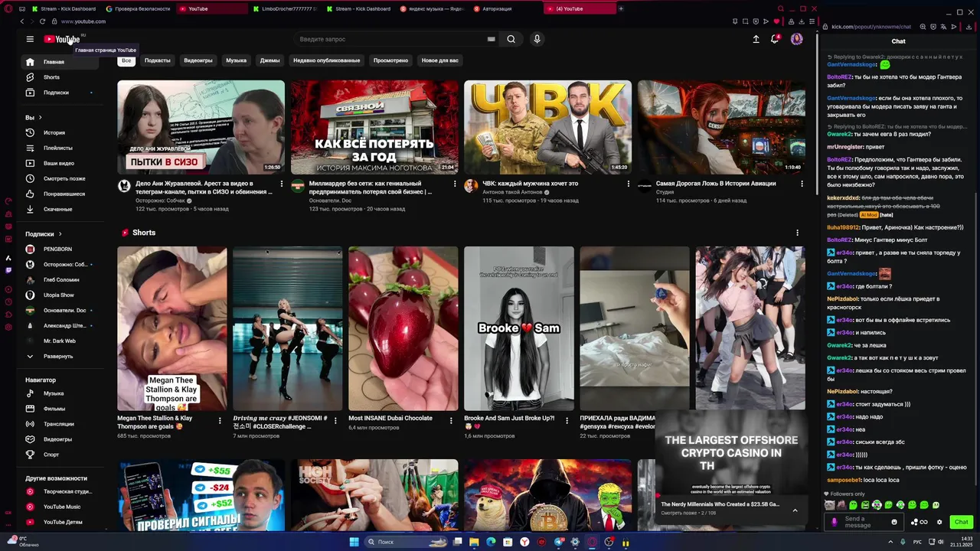
Task: Select the Видеоигры filter chip
Action: click(198, 60)
